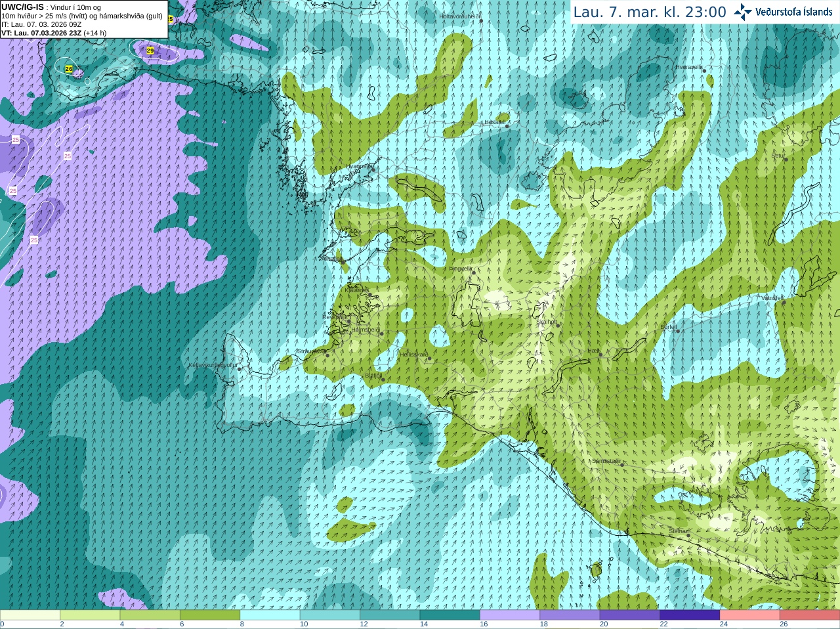Click the yellow max gust label 26

pyautogui.click(x=69, y=69)
